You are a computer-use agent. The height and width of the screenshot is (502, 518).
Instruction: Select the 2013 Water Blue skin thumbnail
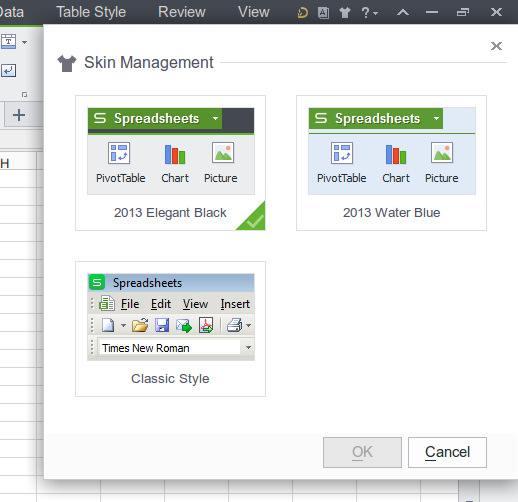(391, 163)
